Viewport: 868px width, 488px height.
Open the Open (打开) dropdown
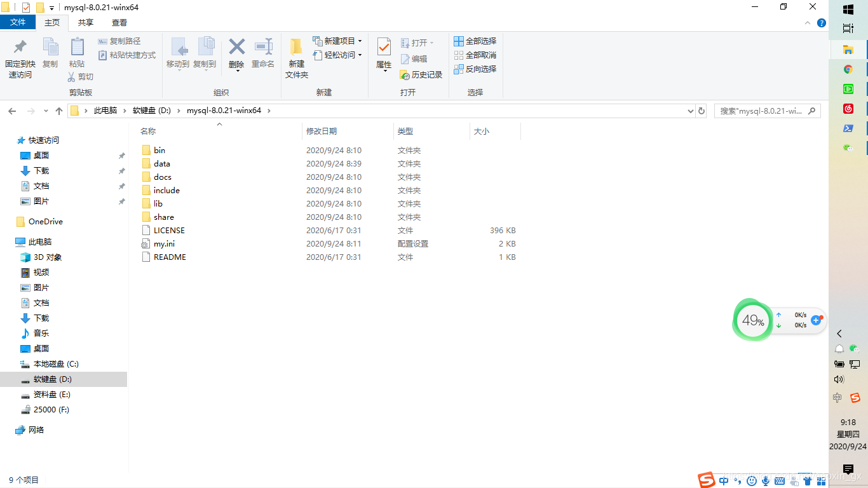click(x=417, y=43)
